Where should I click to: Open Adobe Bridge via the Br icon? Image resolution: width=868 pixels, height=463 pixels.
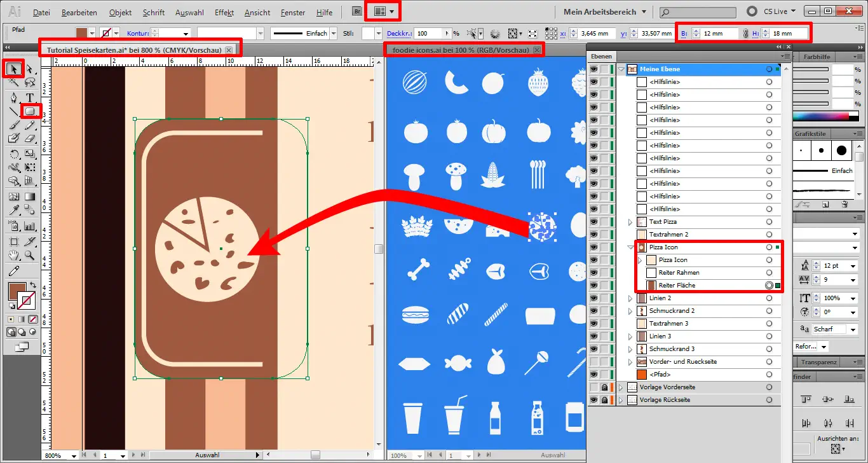click(x=356, y=11)
